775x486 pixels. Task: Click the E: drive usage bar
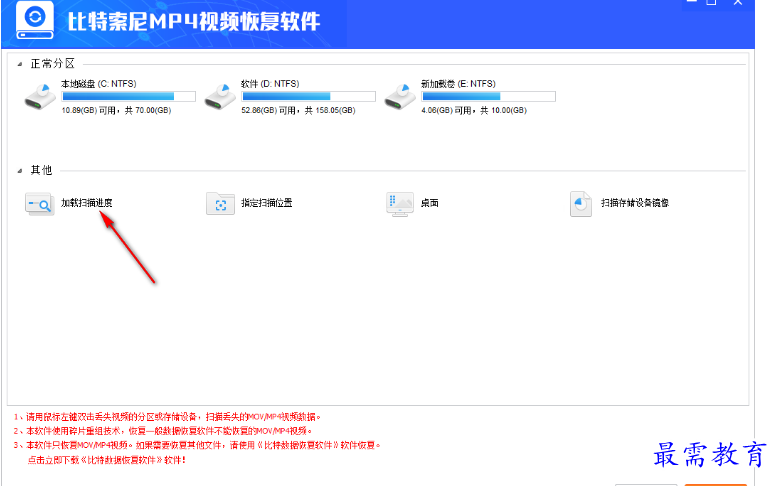[x=488, y=96]
